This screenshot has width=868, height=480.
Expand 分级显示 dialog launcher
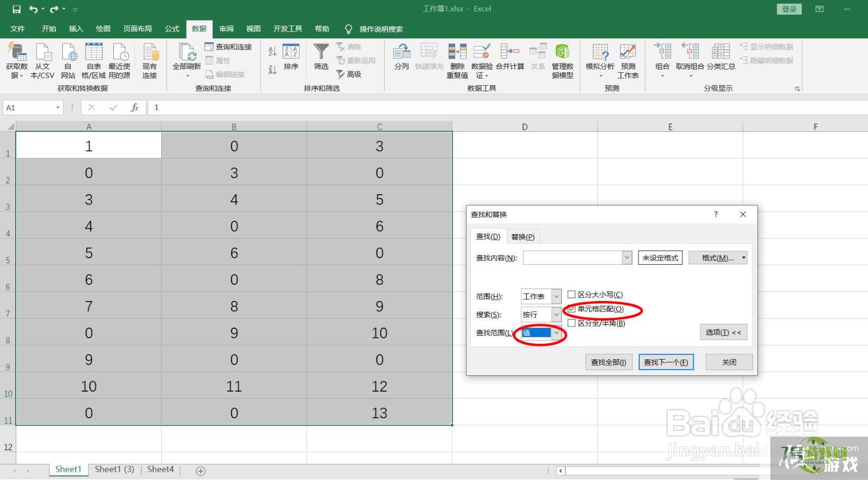tap(797, 89)
